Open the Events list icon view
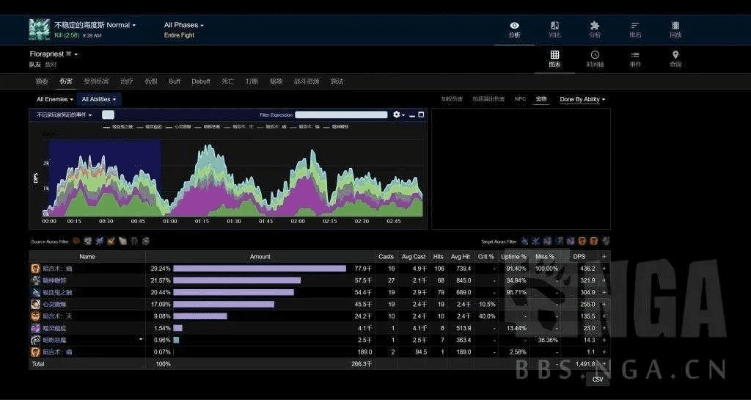 point(635,59)
